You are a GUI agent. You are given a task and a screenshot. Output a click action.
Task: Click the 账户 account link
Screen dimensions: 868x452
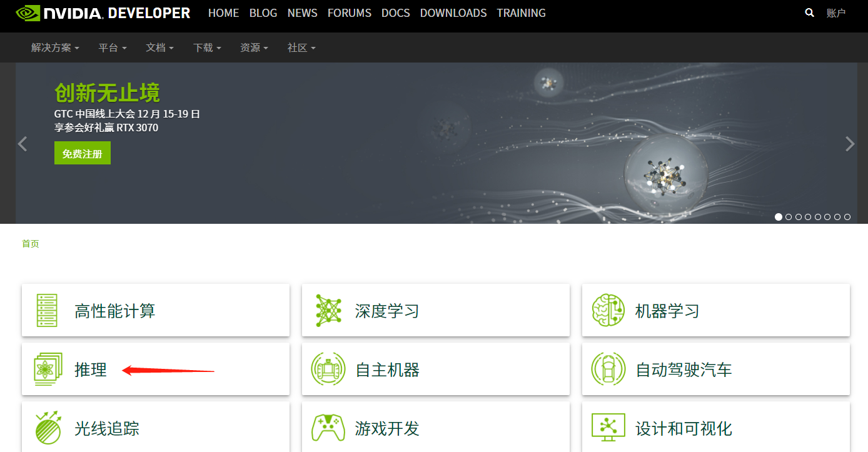pyautogui.click(x=836, y=13)
